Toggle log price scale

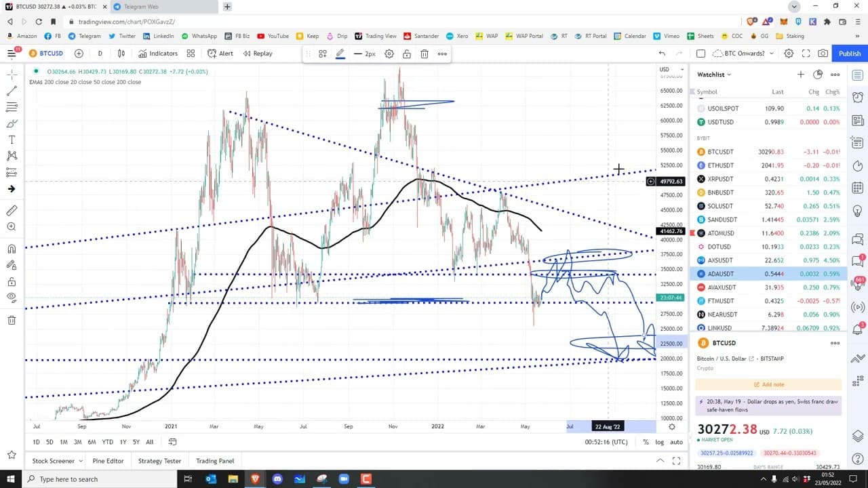pos(659,442)
